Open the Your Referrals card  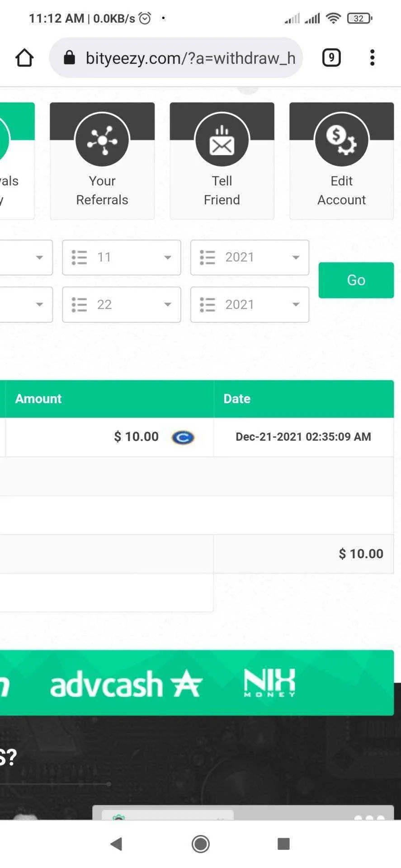[x=102, y=161]
